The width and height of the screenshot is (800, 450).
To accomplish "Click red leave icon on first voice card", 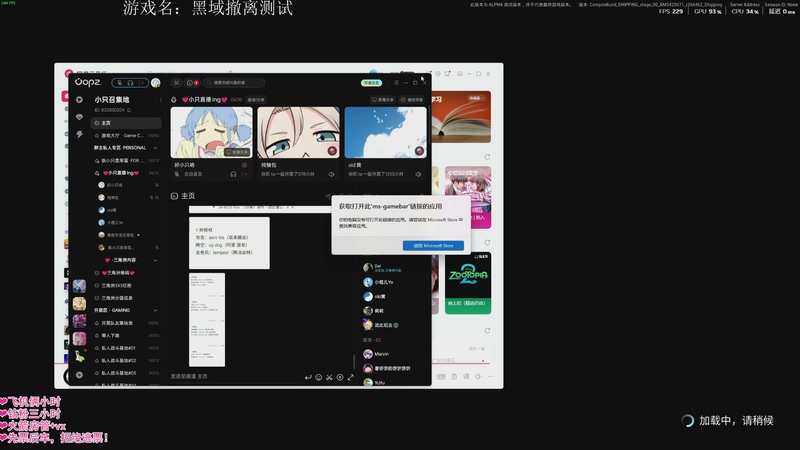I will pyautogui.click(x=244, y=174).
